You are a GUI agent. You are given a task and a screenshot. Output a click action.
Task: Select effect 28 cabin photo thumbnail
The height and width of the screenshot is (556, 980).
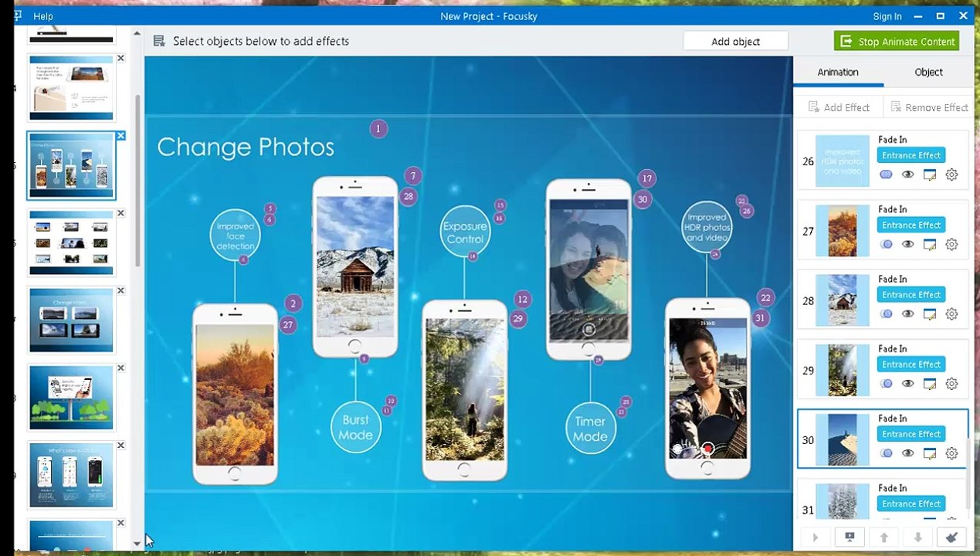(x=843, y=300)
